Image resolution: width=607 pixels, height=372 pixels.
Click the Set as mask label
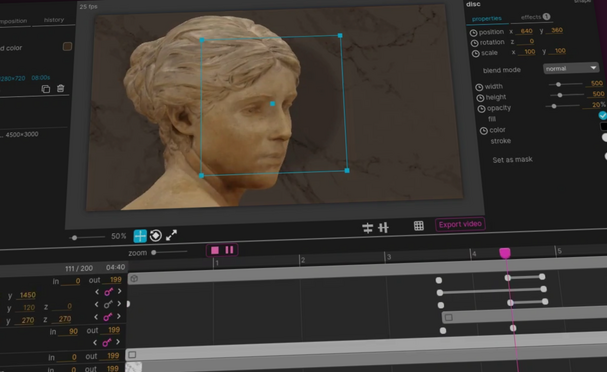click(512, 159)
